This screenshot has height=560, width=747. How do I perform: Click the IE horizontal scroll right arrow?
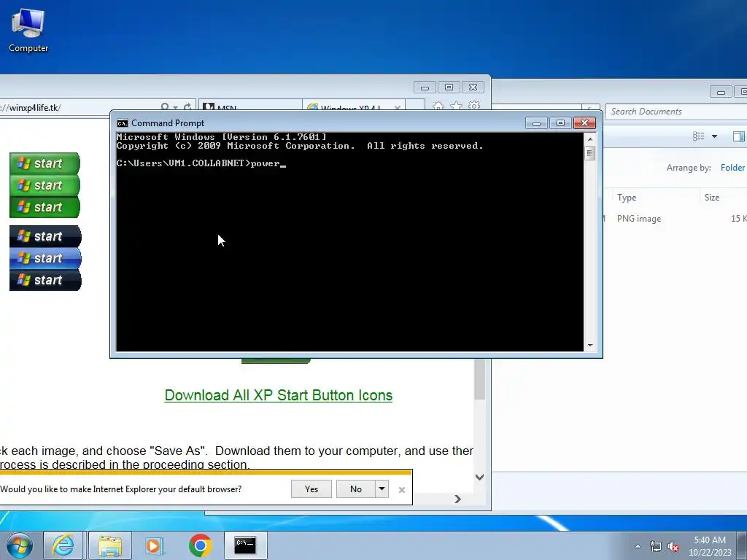tap(458, 499)
